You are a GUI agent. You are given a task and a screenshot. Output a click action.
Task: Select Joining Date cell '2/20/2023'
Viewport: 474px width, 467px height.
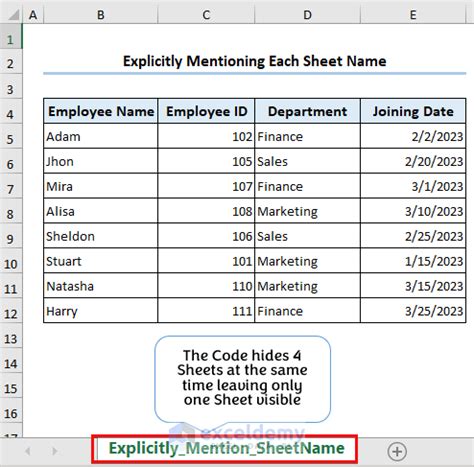[x=413, y=161]
